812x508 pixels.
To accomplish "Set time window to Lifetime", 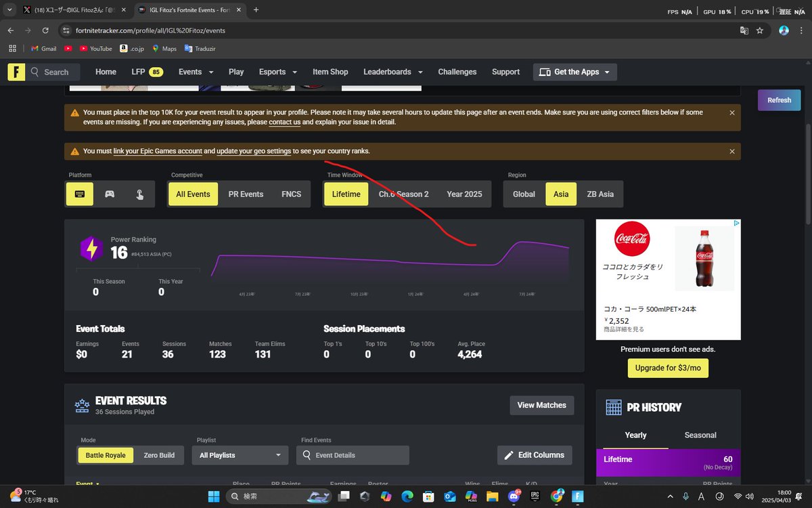I will [346, 194].
